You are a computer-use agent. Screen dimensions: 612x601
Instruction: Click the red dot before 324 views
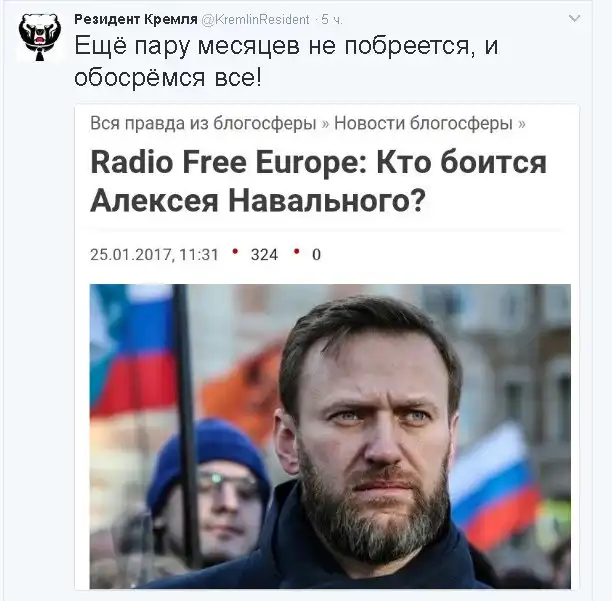tap(235, 251)
